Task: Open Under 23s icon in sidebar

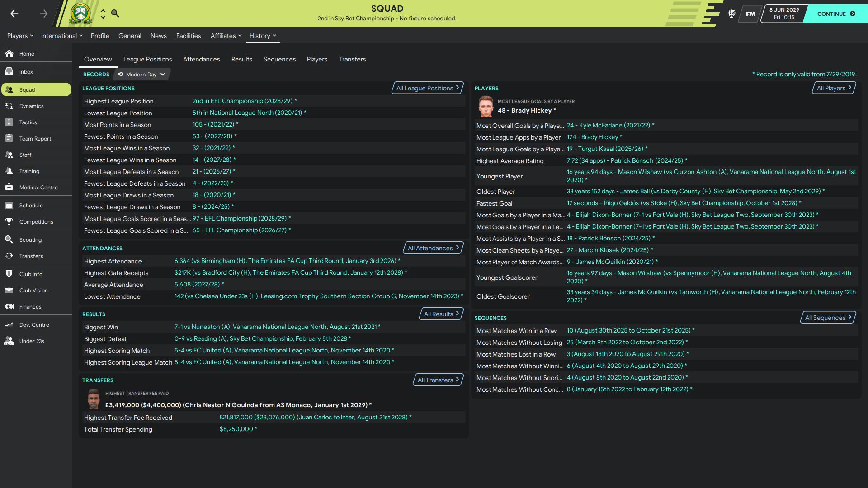Action: 9,341
